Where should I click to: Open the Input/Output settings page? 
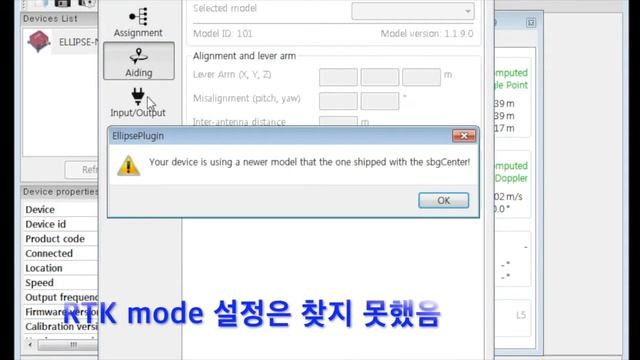point(138,103)
